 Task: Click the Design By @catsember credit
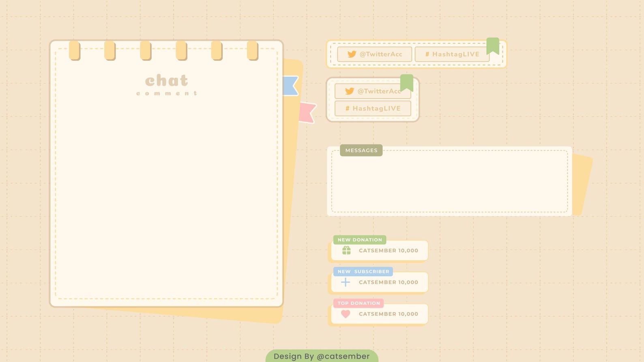(x=322, y=356)
